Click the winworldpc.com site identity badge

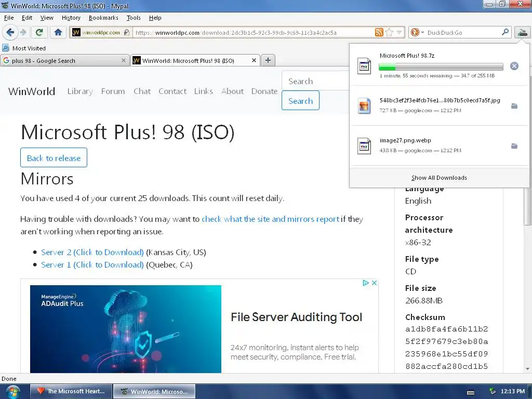(101, 33)
